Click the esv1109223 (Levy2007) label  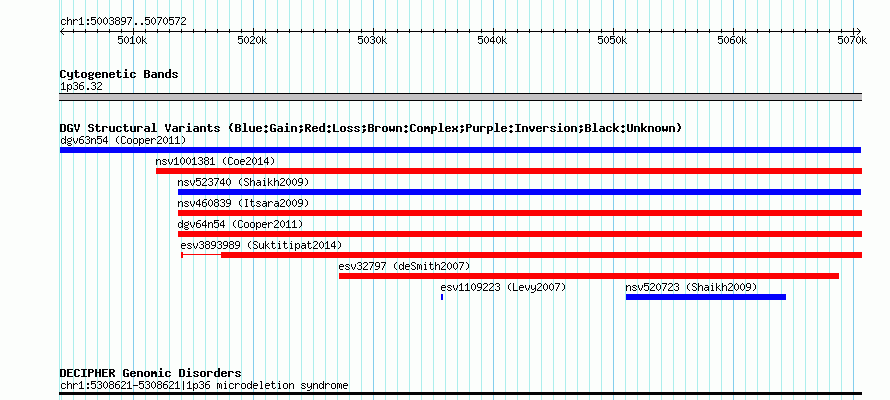(503, 287)
